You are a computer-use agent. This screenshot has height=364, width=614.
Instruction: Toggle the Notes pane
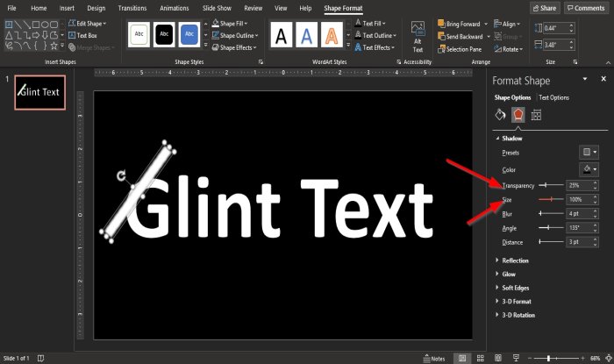tap(434, 358)
